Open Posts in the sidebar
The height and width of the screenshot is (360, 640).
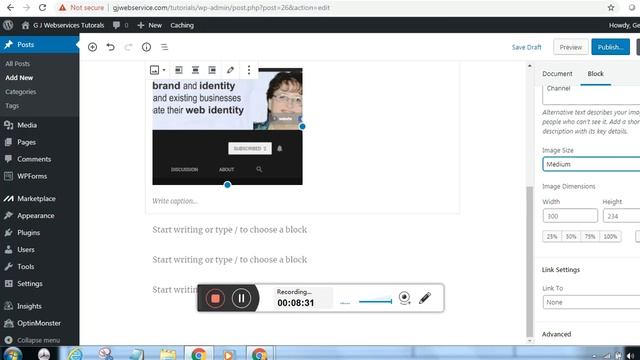(40, 44)
